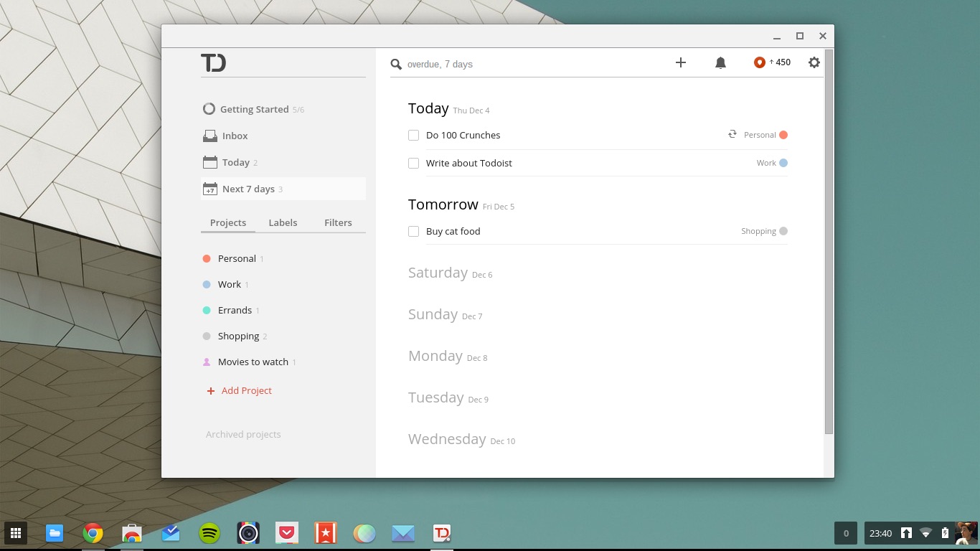Image resolution: width=980 pixels, height=551 pixels.
Task: Switch to the Labels tab
Action: 283,222
